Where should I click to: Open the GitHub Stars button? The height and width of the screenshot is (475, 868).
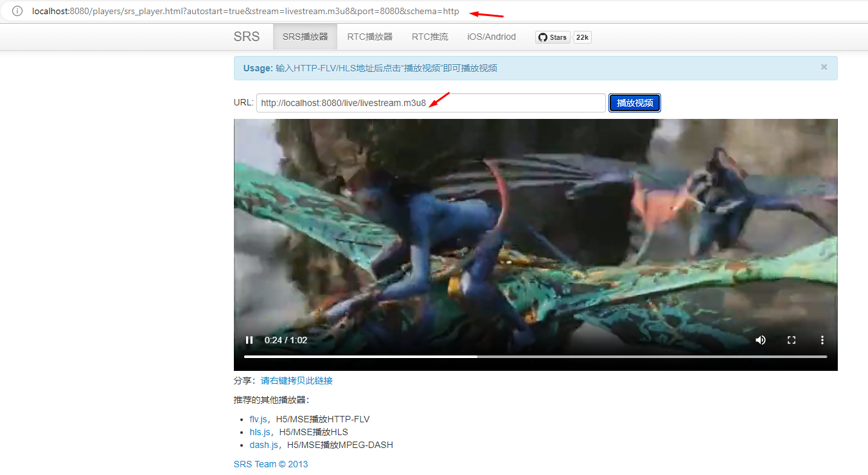coord(553,37)
